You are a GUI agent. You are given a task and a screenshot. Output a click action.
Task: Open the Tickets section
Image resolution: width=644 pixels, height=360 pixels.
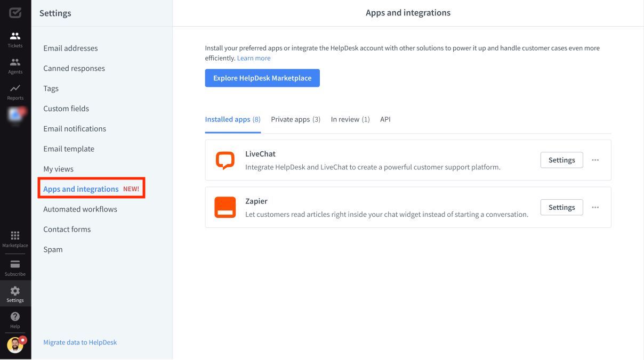point(15,39)
